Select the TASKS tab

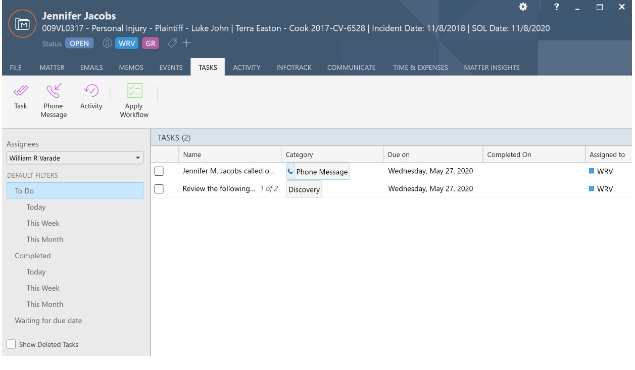coord(208,67)
